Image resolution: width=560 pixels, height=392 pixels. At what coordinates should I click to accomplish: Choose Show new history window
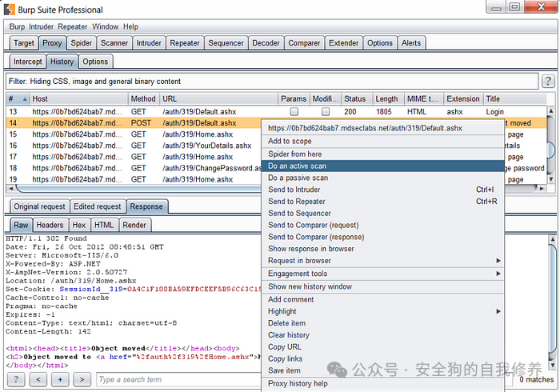382,286
